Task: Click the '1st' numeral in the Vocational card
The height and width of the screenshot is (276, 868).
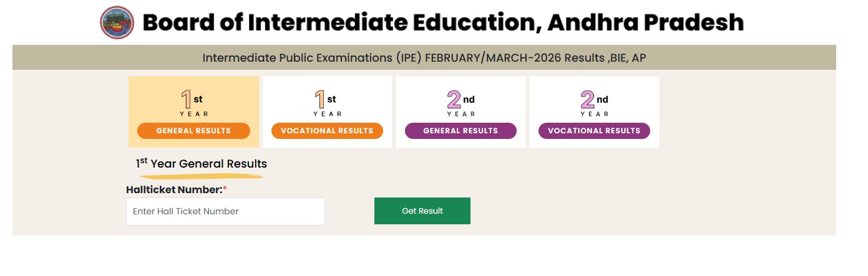Action: pyautogui.click(x=320, y=100)
